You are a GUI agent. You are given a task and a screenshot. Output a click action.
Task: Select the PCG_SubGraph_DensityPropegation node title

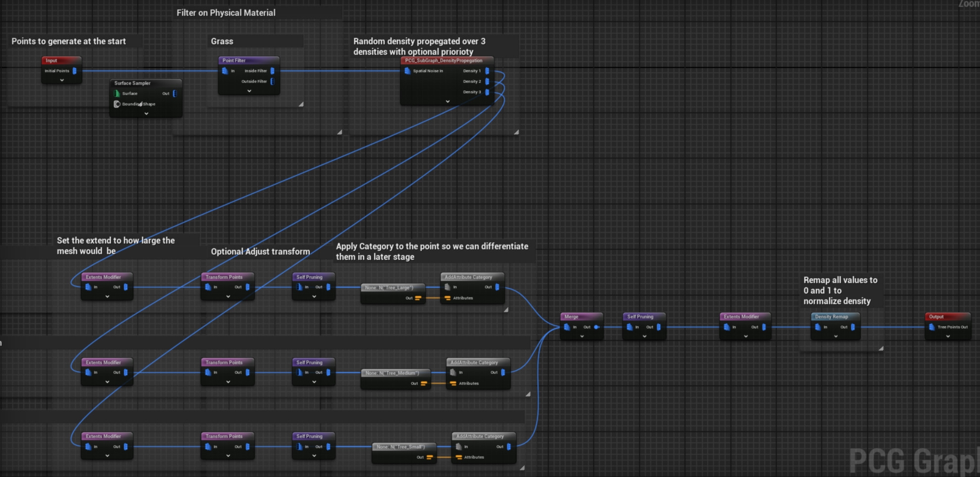point(443,60)
